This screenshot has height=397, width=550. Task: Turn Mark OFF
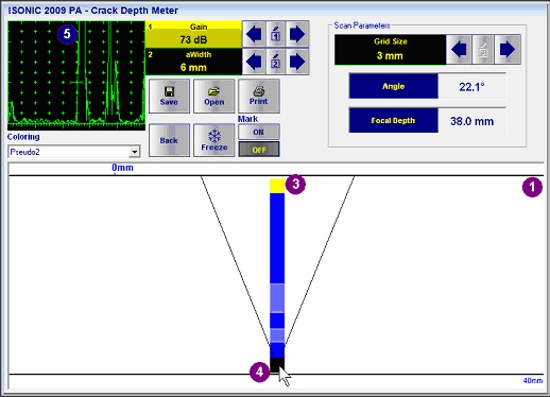click(259, 149)
